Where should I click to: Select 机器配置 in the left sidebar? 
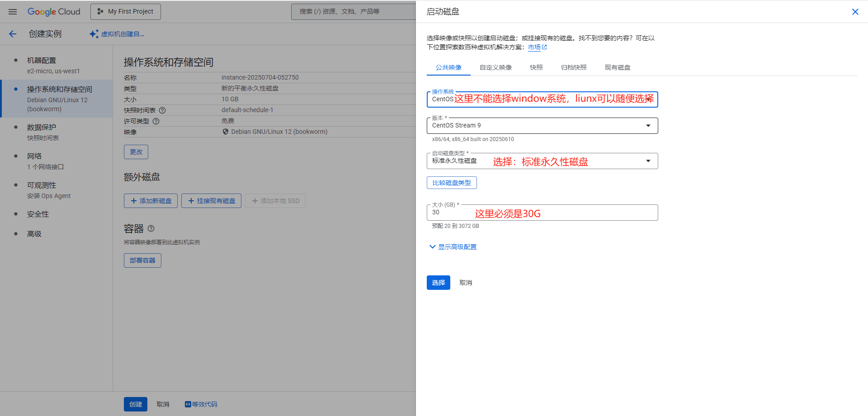tap(56, 65)
